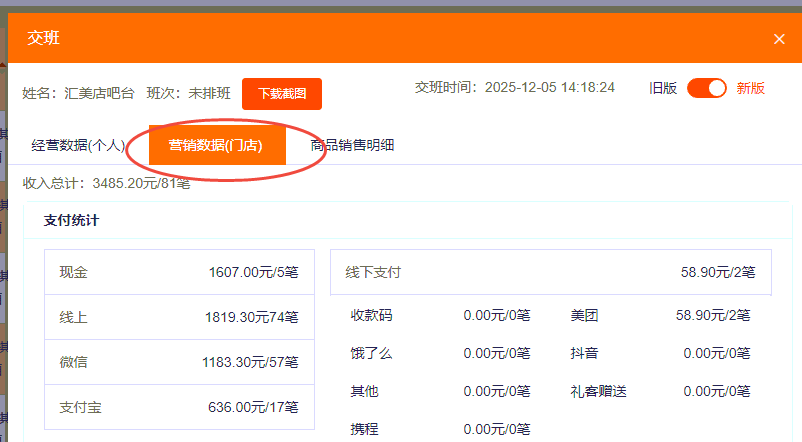
Task: Select the 支付宝 payment row
Action: 179,407
